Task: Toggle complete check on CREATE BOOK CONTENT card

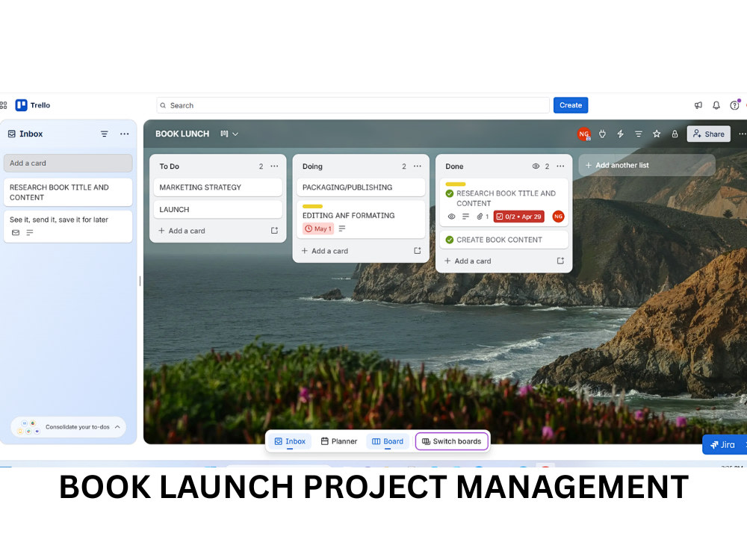Action: [449, 240]
